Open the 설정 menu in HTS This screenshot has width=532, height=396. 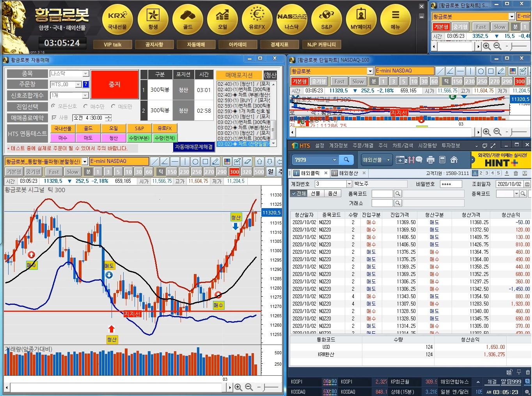click(x=320, y=145)
